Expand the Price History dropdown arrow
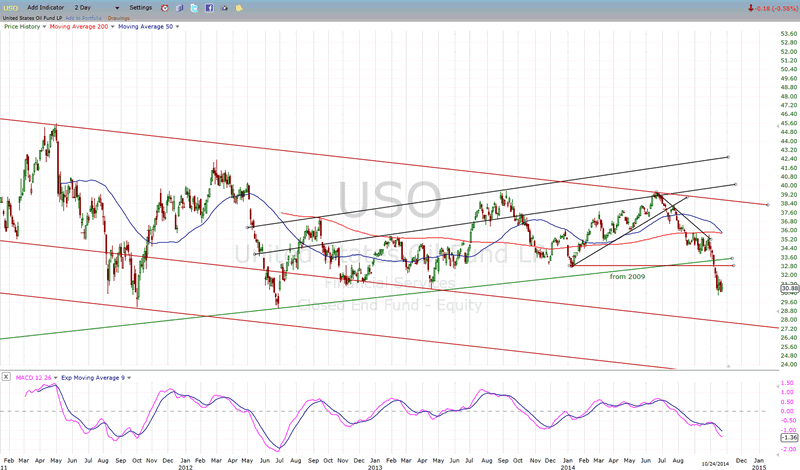 pyautogui.click(x=44, y=27)
